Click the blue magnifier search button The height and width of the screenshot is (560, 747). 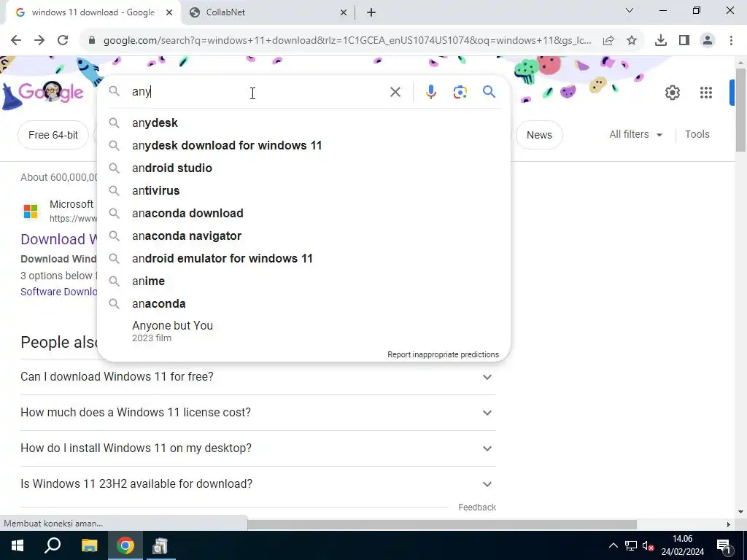tap(489, 92)
